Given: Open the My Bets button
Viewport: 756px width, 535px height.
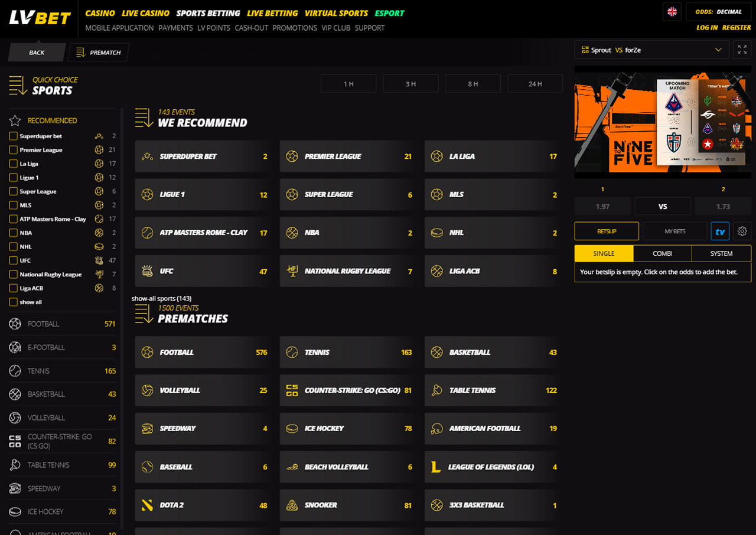Looking at the screenshot, I should pos(674,231).
